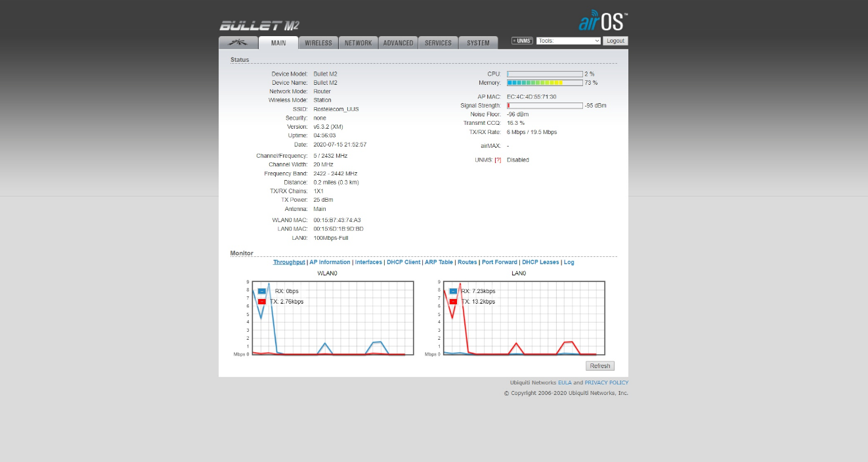Select UNMS status Disabled
868x462 pixels.
[x=518, y=160]
